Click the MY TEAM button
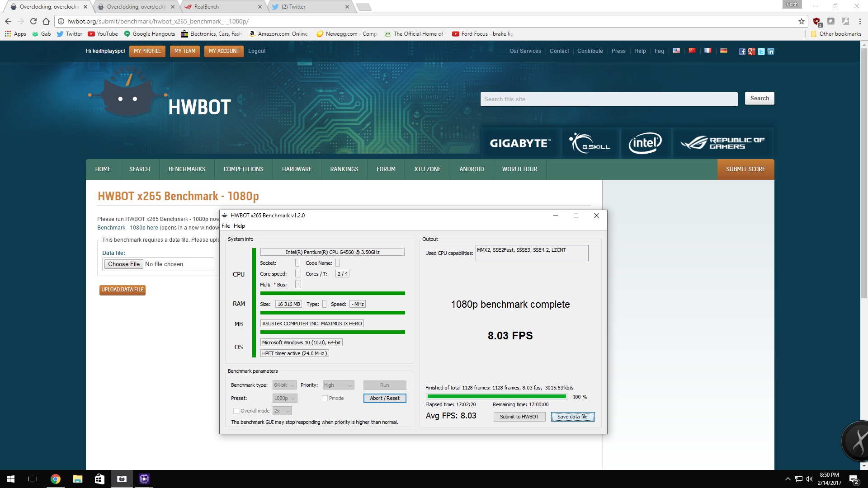Screen dimensions: 868x488 pyautogui.click(x=185, y=51)
